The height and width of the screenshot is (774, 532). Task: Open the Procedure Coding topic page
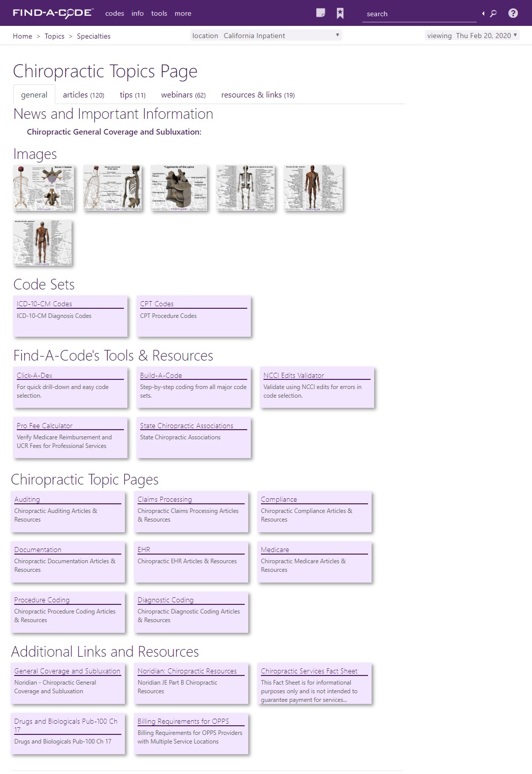(x=42, y=600)
